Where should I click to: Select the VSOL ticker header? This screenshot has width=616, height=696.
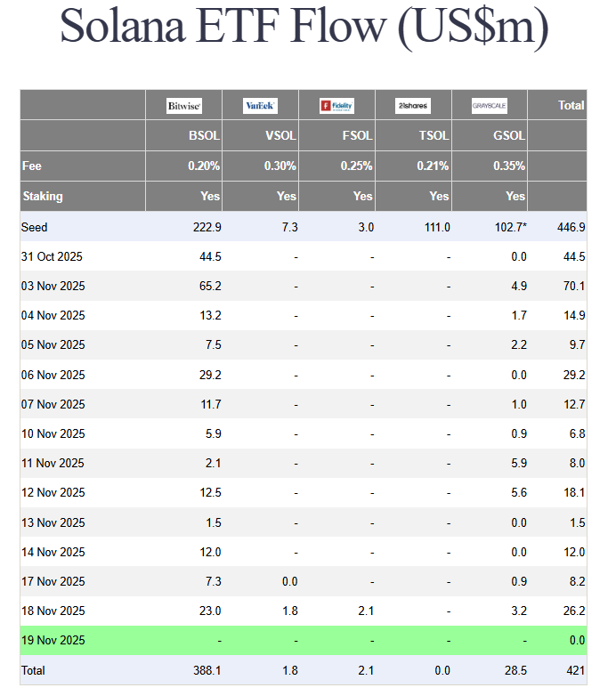pyautogui.click(x=280, y=136)
